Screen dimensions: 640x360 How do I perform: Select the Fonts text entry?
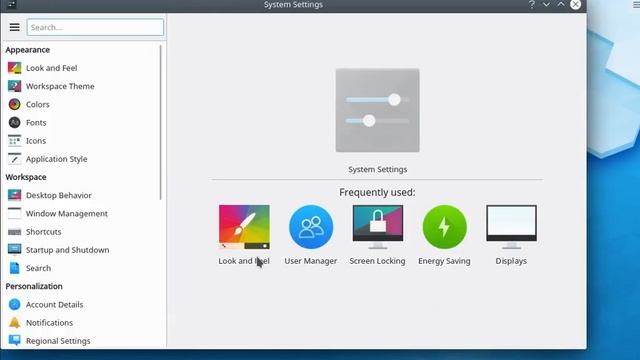click(x=36, y=122)
